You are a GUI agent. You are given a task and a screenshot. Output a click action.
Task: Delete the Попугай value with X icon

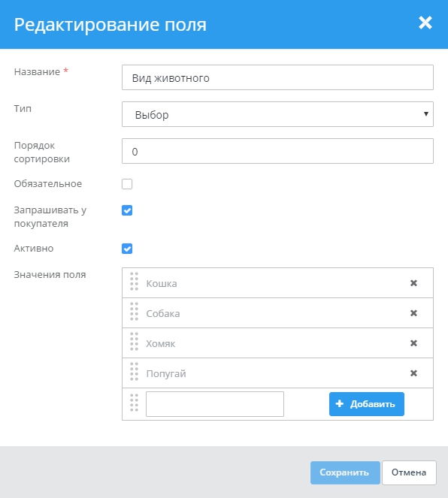pos(413,373)
